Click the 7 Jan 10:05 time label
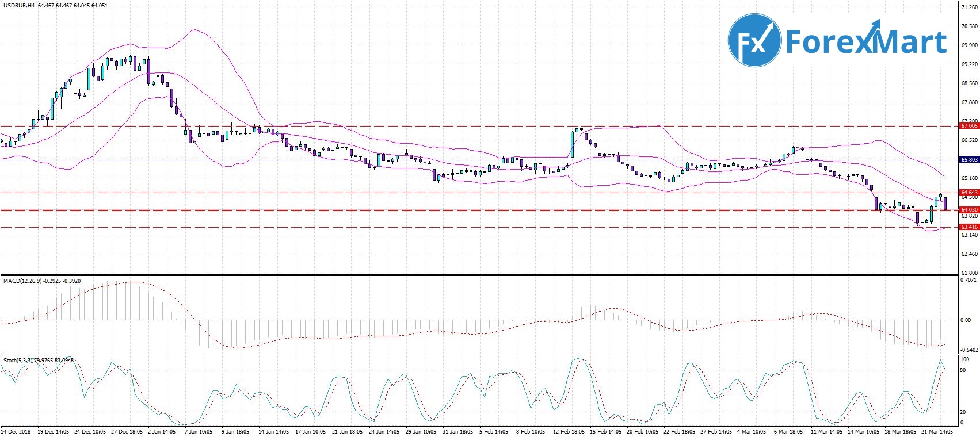Screen dimensions: 980x437 pos(198,431)
